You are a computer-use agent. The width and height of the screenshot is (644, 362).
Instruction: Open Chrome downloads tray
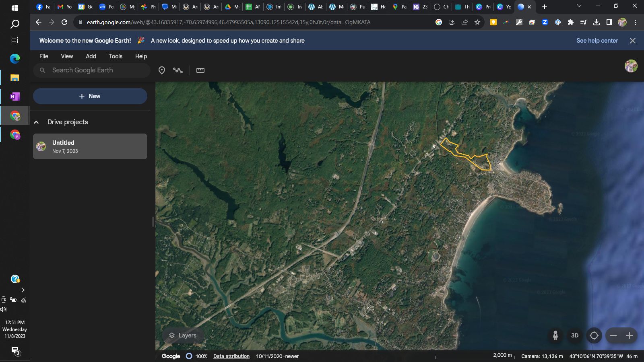[x=597, y=22]
